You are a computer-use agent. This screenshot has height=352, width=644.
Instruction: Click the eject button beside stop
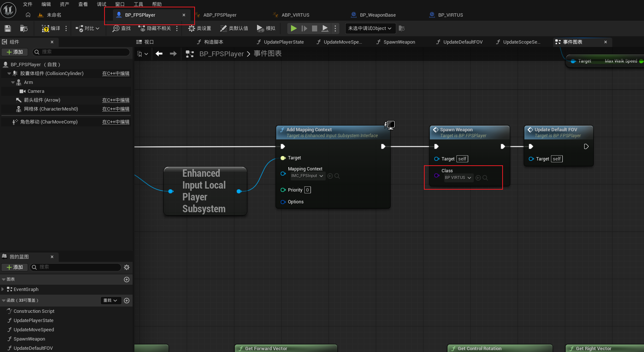(x=325, y=28)
